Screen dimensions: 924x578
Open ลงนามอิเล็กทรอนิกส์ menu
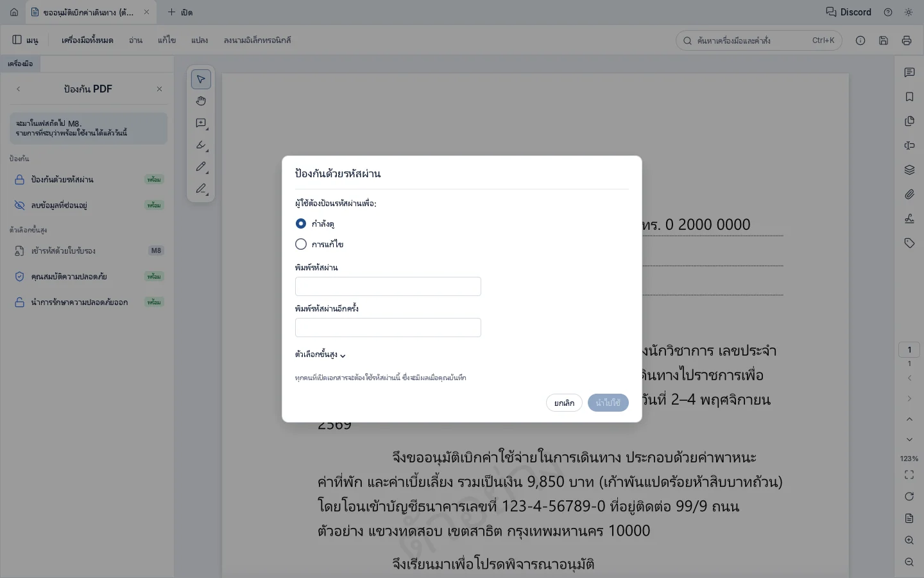pos(257,40)
